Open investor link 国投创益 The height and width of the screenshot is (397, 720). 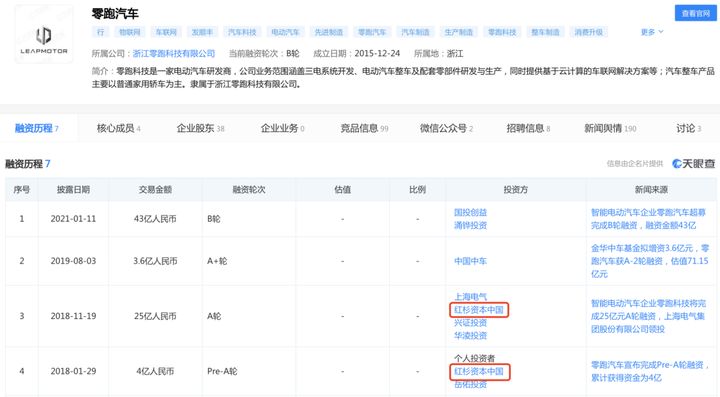coord(470,212)
